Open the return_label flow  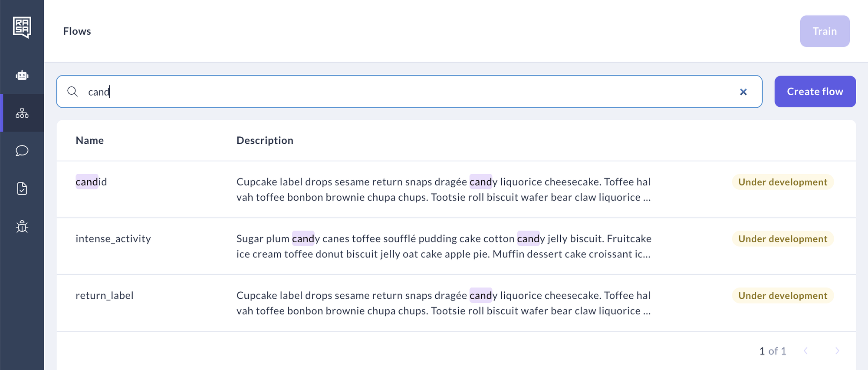coord(105,296)
